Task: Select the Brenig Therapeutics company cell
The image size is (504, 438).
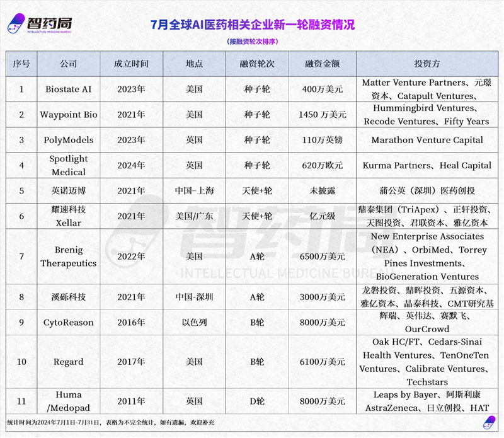Action: click(69, 256)
